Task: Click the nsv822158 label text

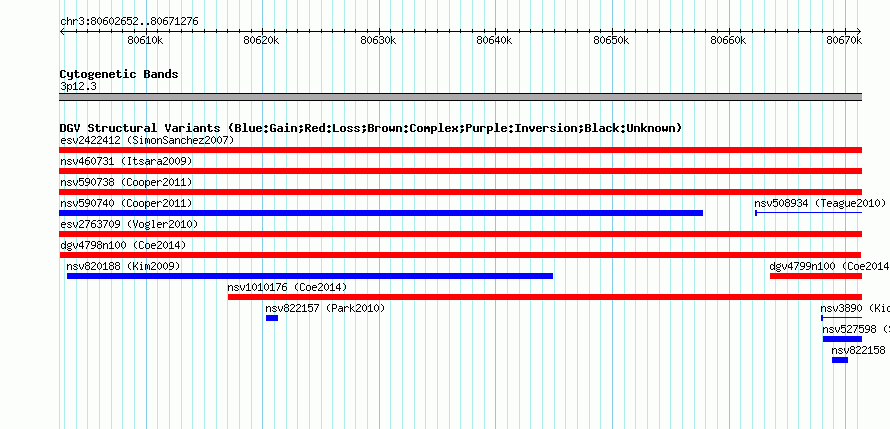Action: click(858, 350)
